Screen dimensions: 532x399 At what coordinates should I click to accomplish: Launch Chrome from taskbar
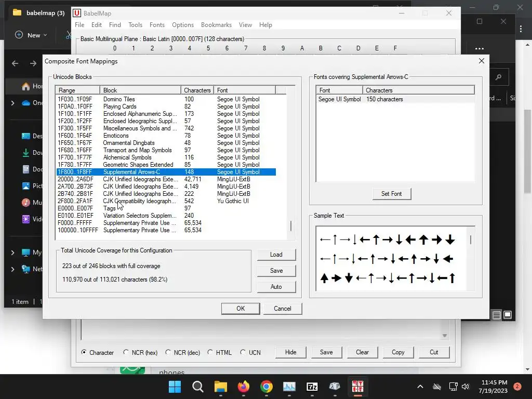[x=267, y=387]
